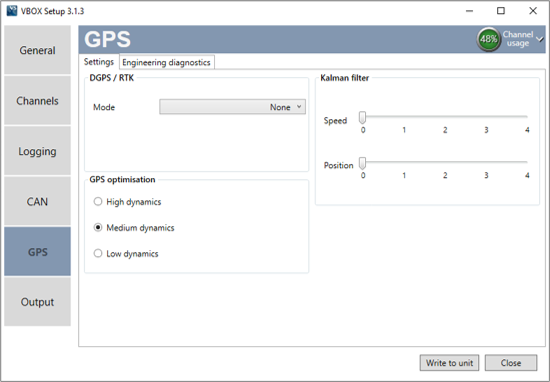Click the Close button at bottom

tap(511, 363)
